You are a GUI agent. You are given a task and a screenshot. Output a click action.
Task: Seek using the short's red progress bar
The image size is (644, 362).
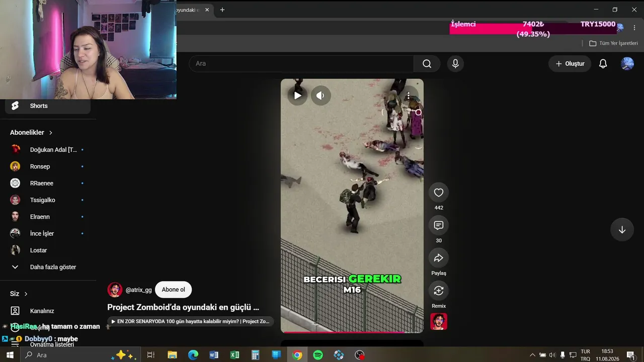click(x=352, y=332)
